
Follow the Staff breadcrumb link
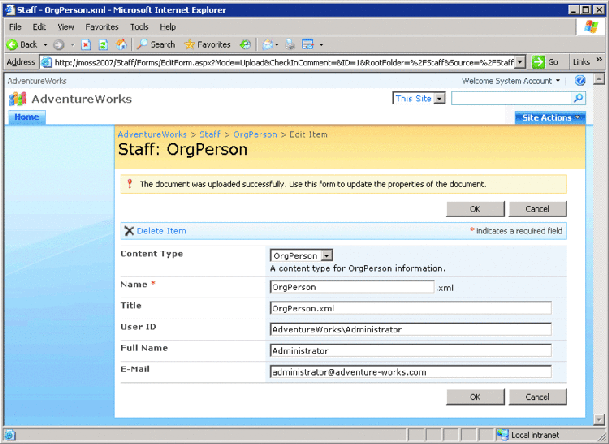click(x=210, y=134)
